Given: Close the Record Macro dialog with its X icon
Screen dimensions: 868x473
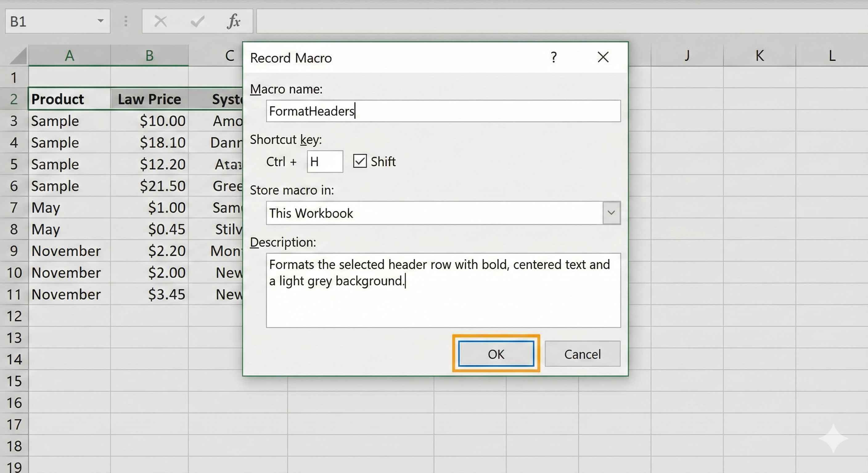Looking at the screenshot, I should [603, 57].
